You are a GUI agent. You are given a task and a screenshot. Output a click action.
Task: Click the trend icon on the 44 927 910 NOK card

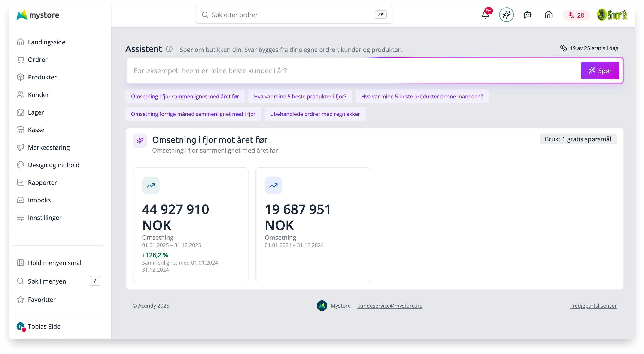click(151, 185)
